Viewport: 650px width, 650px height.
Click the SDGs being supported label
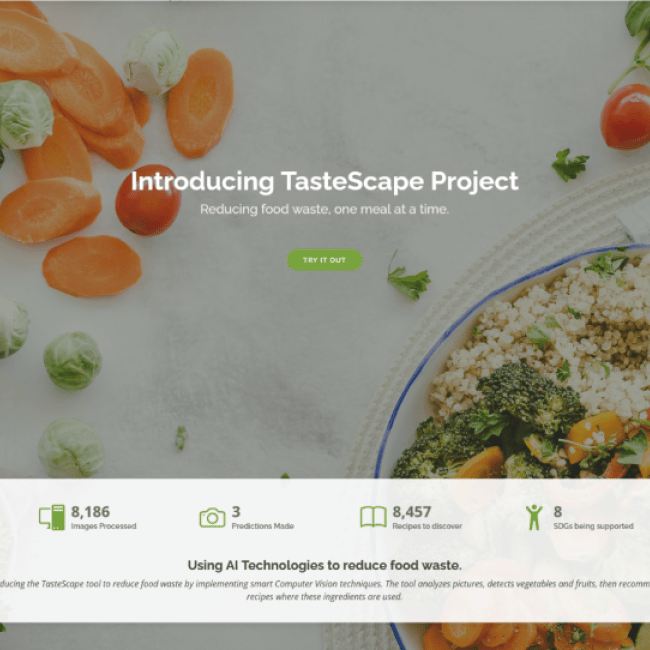593,526
